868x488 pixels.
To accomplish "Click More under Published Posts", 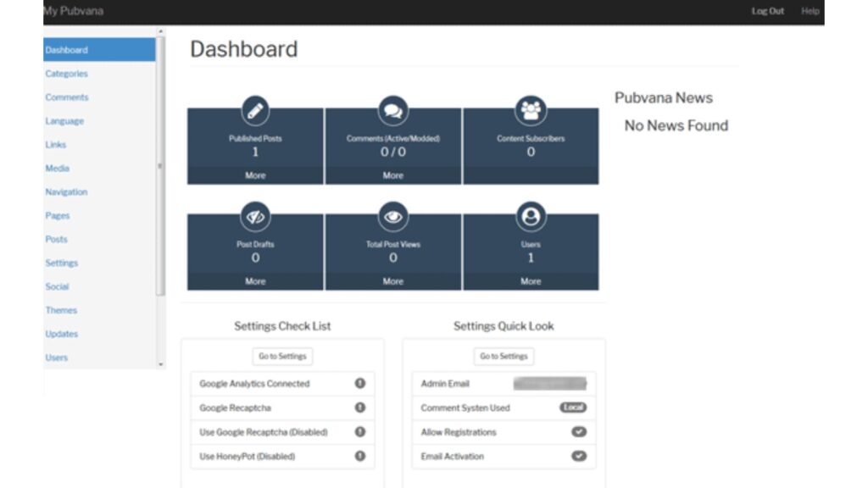I will 255,175.
